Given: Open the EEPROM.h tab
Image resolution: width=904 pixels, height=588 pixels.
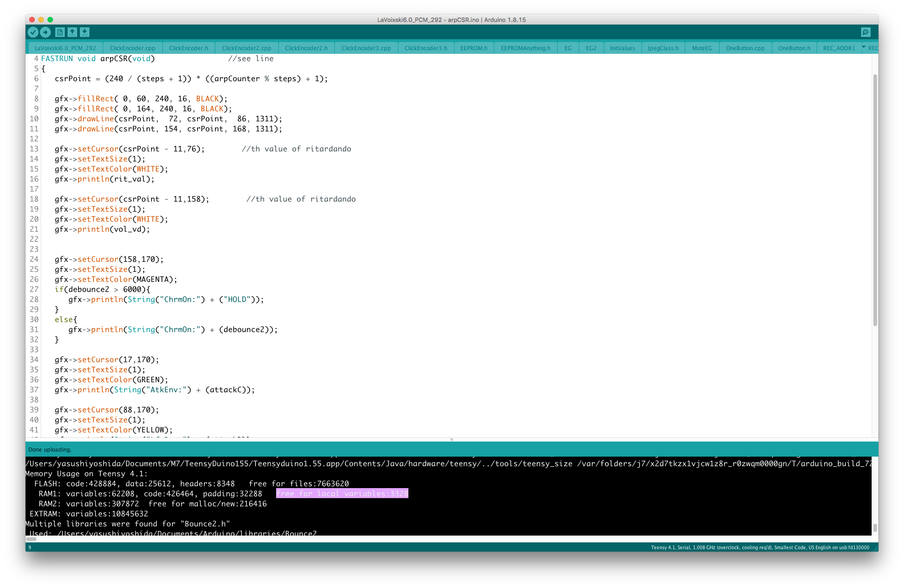Looking at the screenshot, I should (x=474, y=48).
